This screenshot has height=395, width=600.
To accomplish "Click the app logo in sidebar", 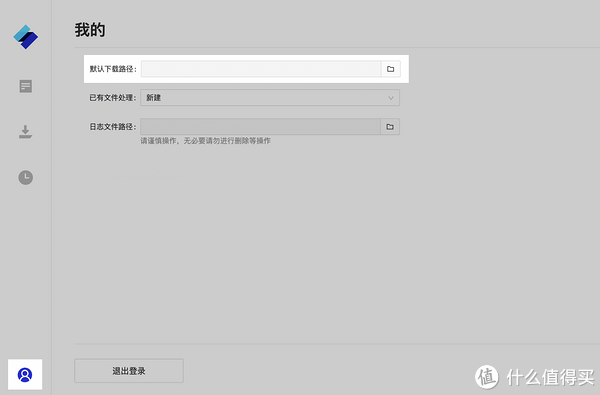I will pyautogui.click(x=26, y=37).
